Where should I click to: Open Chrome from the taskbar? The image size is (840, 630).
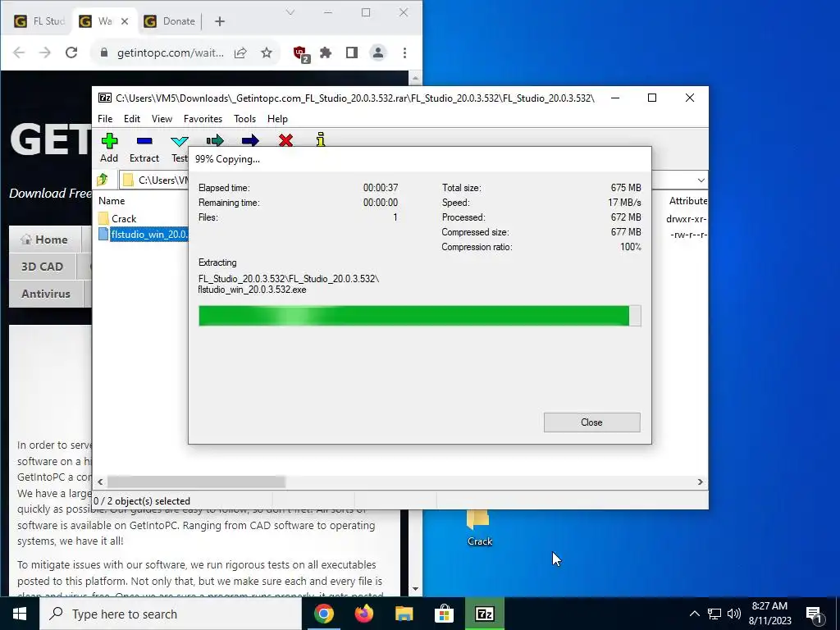point(323,614)
